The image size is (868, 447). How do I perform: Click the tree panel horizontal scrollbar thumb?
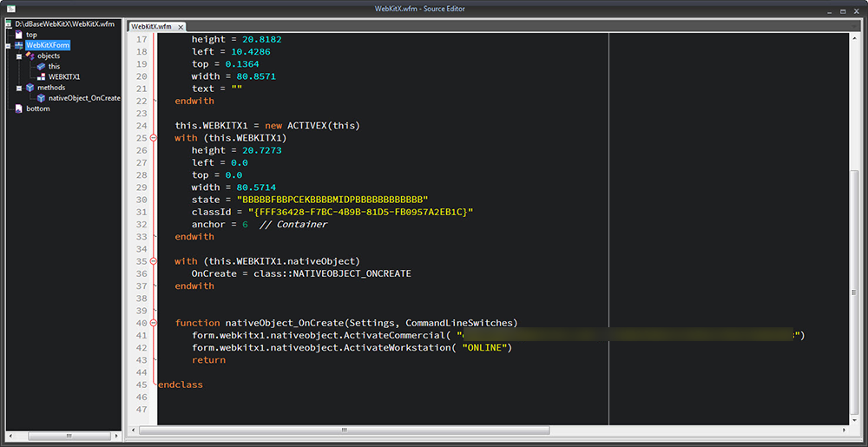tap(69, 436)
